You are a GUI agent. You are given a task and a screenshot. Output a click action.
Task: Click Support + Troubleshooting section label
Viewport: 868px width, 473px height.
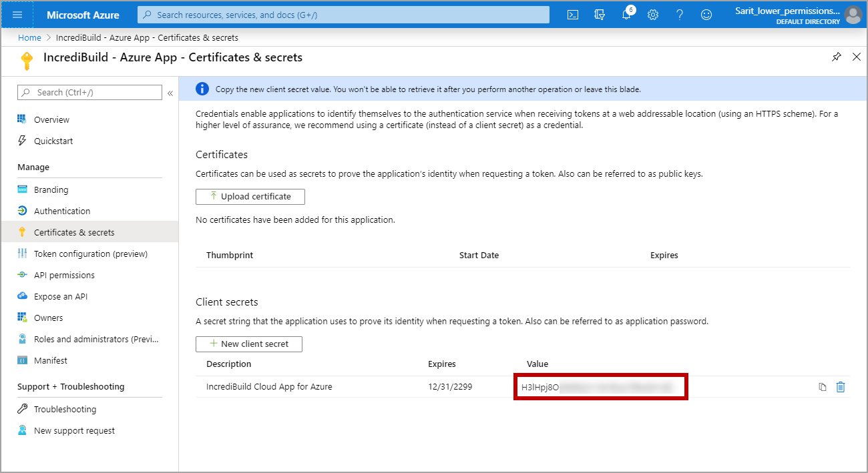click(x=71, y=386)
